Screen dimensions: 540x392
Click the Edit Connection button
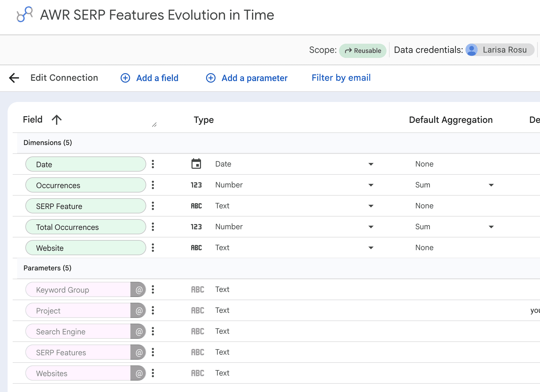point(64,78)
